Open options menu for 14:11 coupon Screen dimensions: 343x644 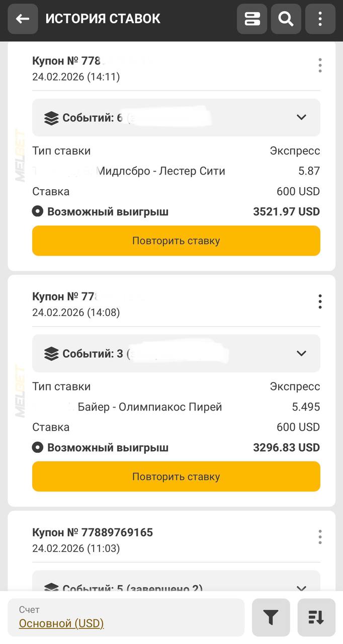pos(320,65)
